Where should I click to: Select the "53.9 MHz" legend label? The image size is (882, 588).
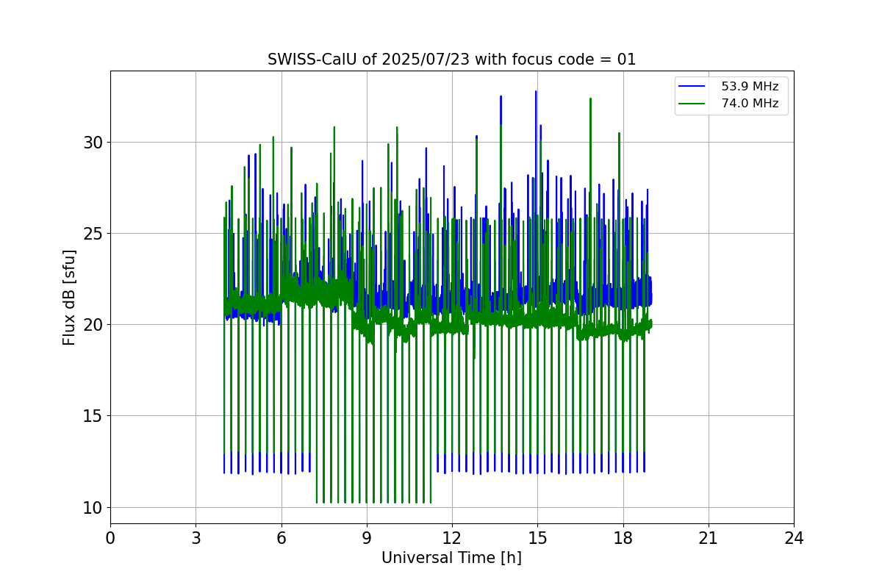(750, 87)
